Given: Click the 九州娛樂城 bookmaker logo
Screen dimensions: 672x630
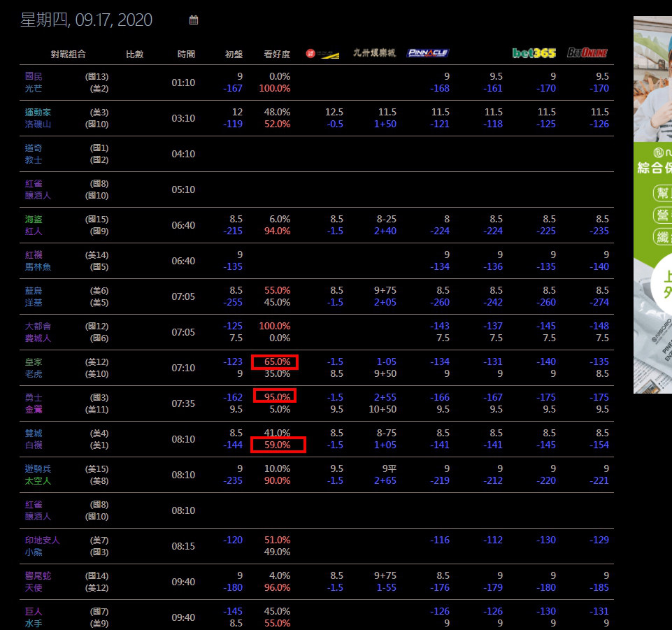Looking at the screenshot, I should pos(374,53).
